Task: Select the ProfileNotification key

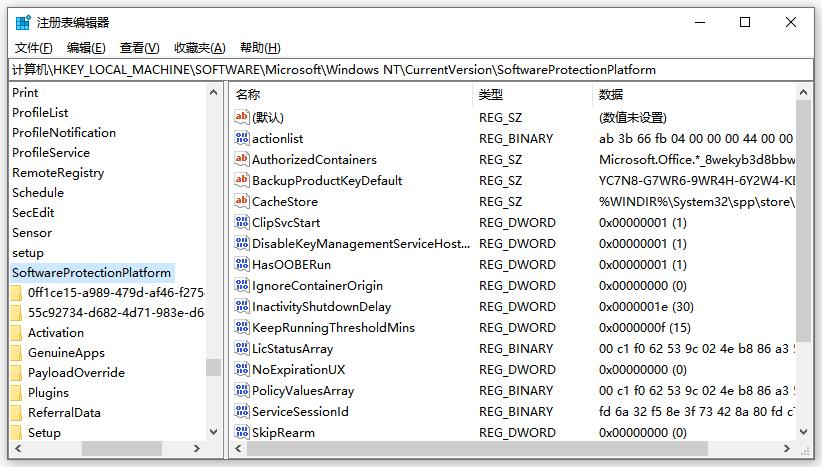Action: point(64,133)
